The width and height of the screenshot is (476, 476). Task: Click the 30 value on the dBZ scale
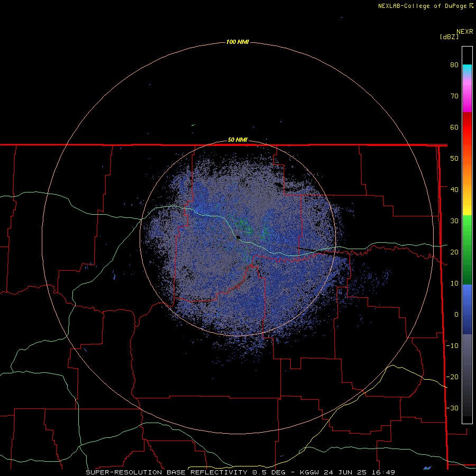click(x=454, y=221)
